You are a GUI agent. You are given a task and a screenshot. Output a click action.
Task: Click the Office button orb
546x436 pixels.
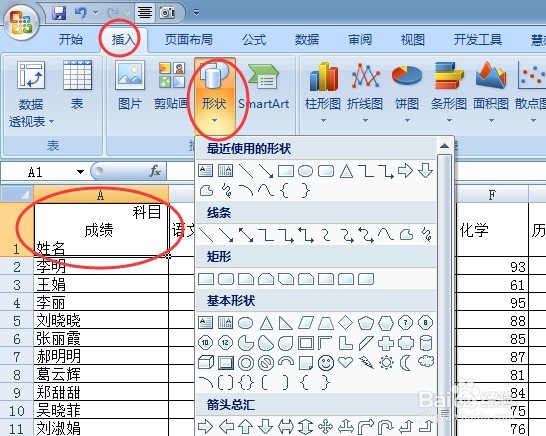click(22, 22)
